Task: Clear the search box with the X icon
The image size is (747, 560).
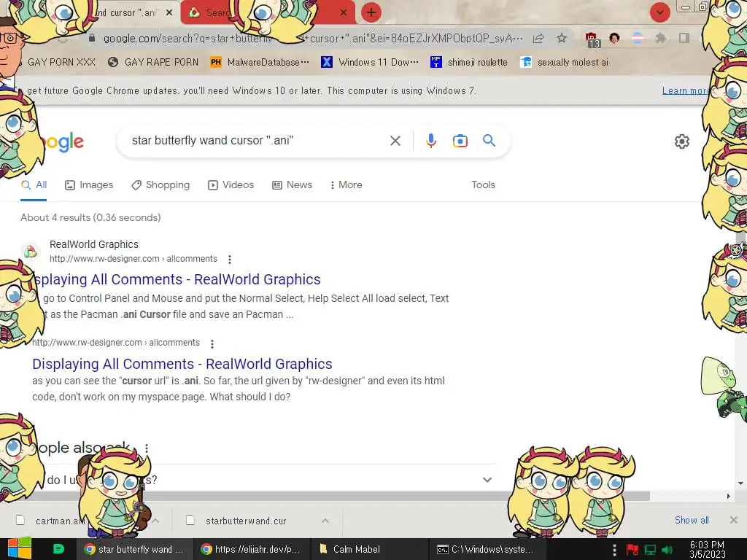Action: 395,141
